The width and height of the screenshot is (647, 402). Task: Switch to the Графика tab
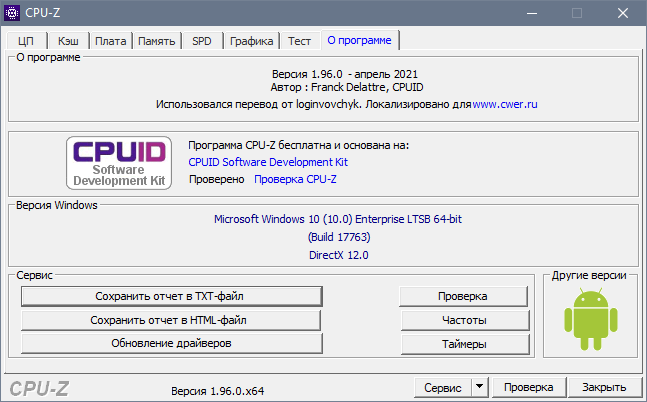pyautogui.click(x=251, y=41)
